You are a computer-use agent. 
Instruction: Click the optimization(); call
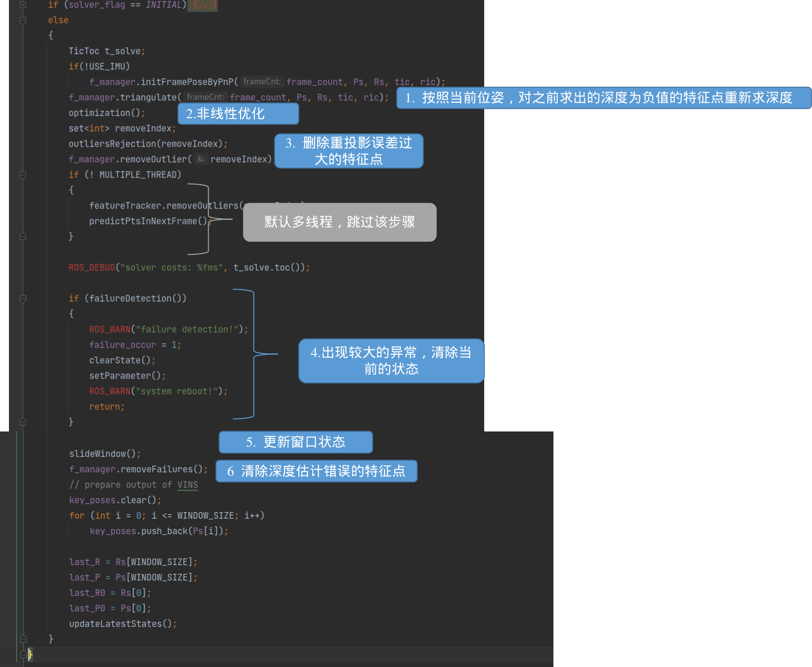[x=107, y=113]
